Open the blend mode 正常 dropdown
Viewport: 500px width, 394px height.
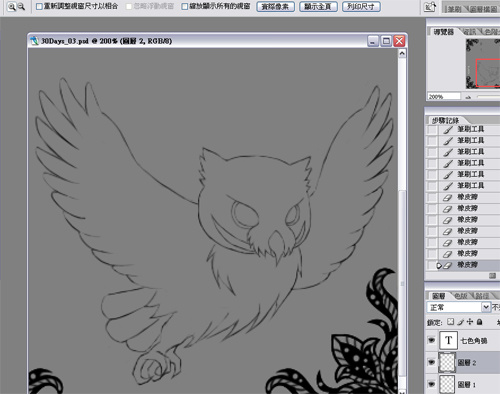coord(459,307)
